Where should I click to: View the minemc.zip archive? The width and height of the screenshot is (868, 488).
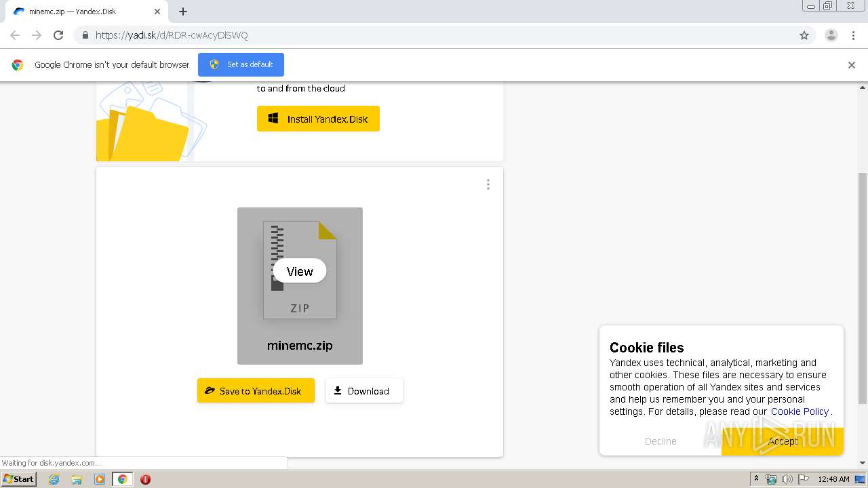tap(300, 271)
